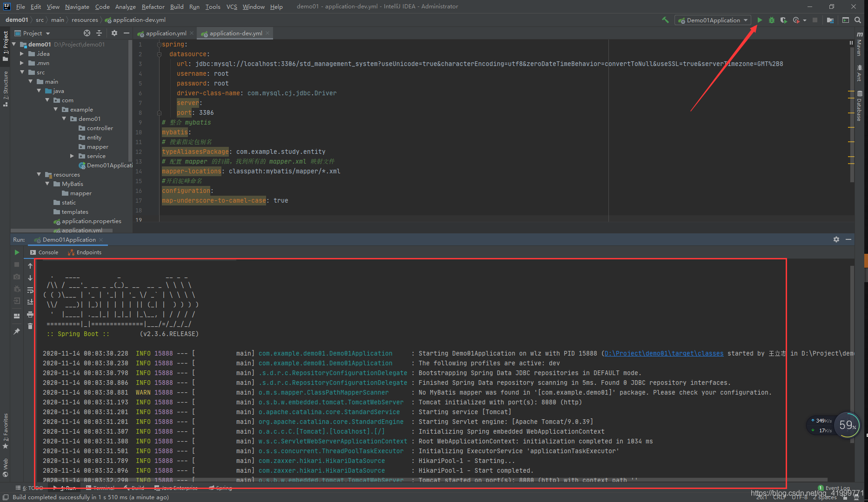The width and height of the screenshot is (868, 502).
Task: Click the console horizontal scrollbar
Action: pyautogui.click(x=435, y=480)
